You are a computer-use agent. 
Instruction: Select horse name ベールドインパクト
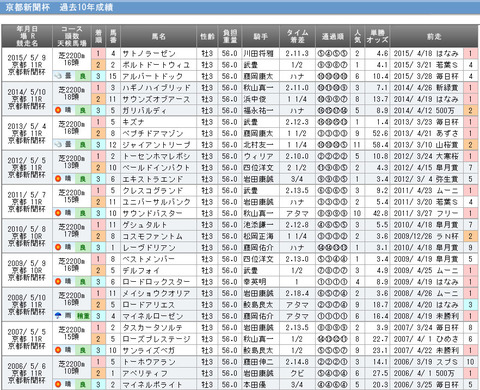156,168
